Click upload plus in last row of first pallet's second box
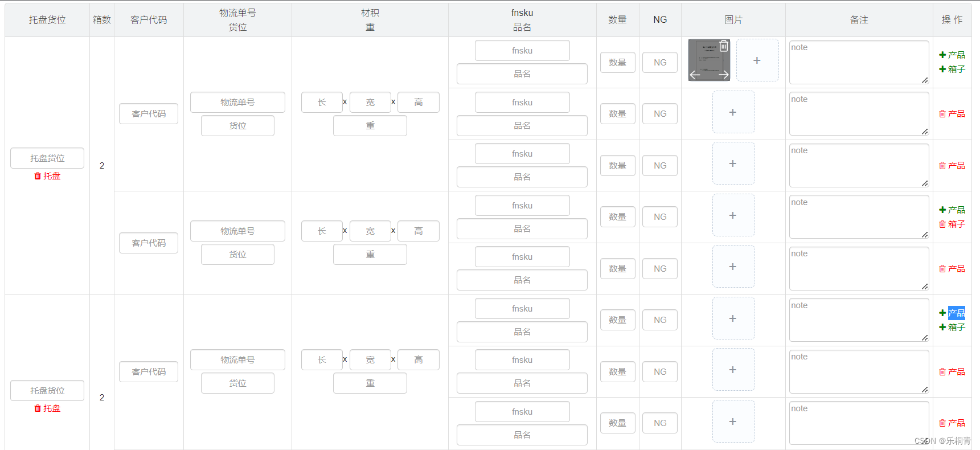The image size is (980, 450). (733, 267)
